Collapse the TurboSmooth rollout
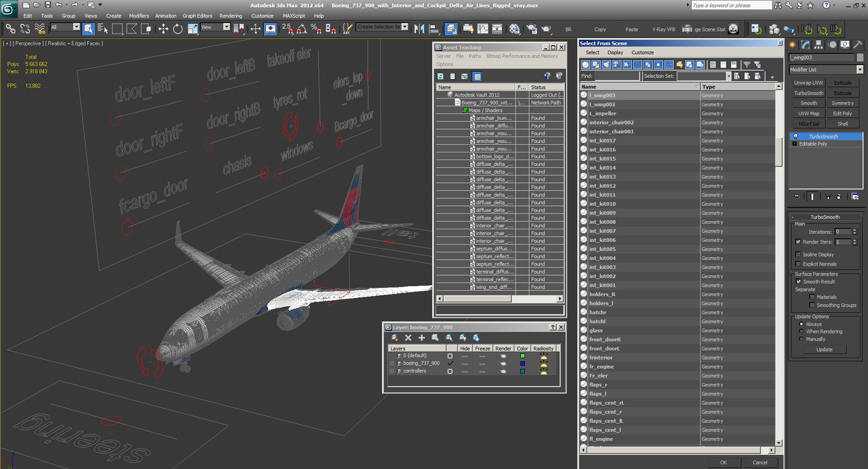This screenshot has width=868, height=469. 825,217
